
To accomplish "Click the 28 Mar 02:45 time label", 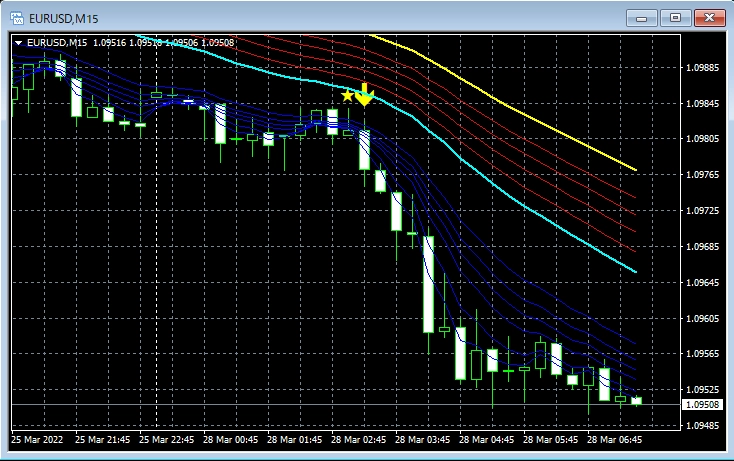I will pyautogui.click(x=360, y=439).
